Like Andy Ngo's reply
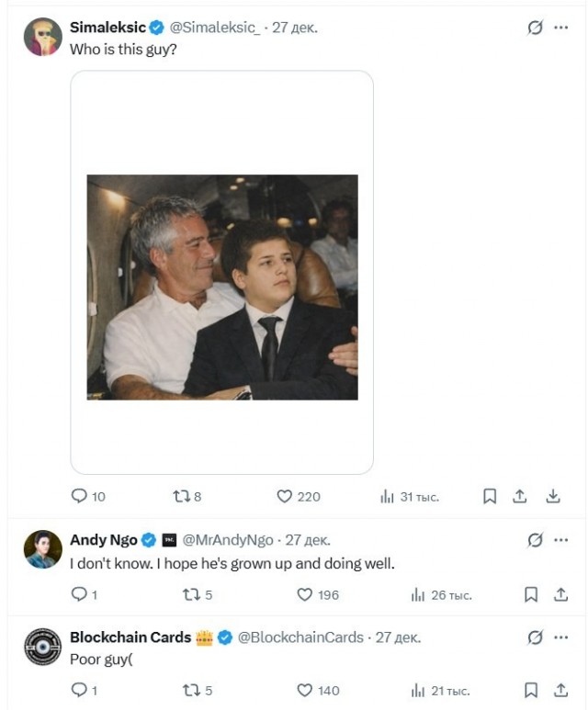 pyautogui.click(x=305, y=594)
